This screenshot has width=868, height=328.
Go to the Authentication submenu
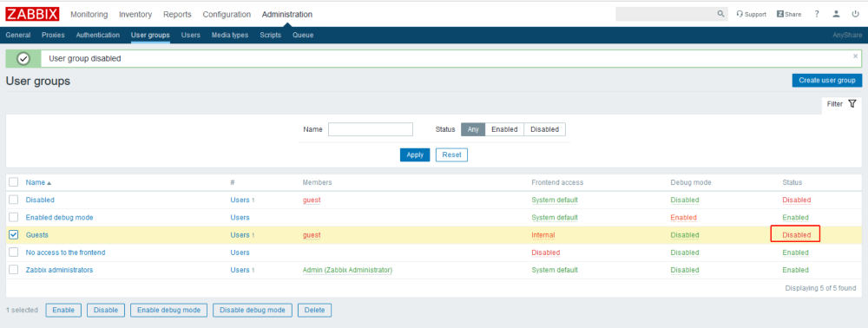click(x=98, y=35)
